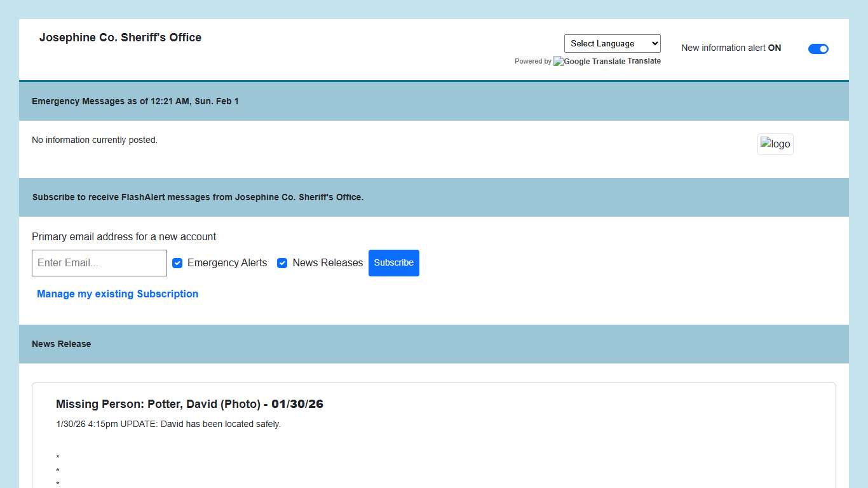Focus the Enter Email input field
The height and width of the screenshot is (488, 868).
coord(99,263)
